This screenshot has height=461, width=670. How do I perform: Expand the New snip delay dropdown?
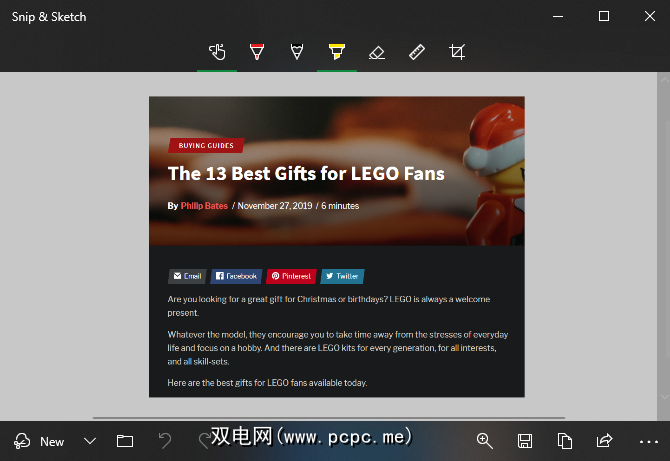pyautogui.click(x=90, y=441)
